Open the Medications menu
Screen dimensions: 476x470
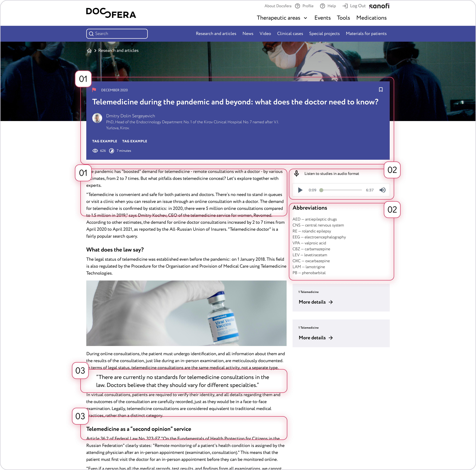pyautogui.click(x=371, y=18)
